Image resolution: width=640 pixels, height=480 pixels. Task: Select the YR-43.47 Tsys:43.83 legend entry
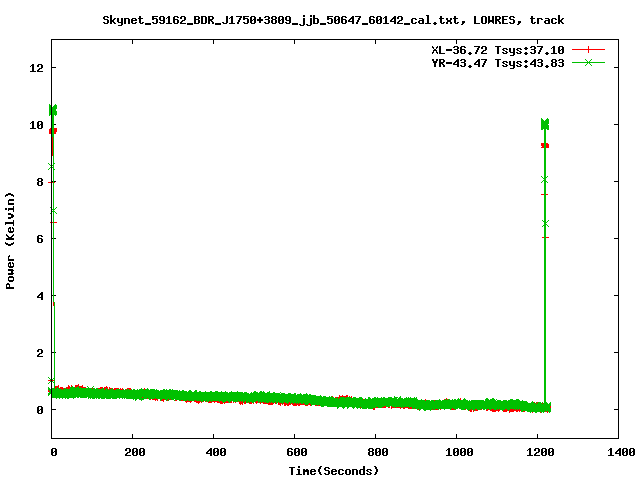coord(498,63)
